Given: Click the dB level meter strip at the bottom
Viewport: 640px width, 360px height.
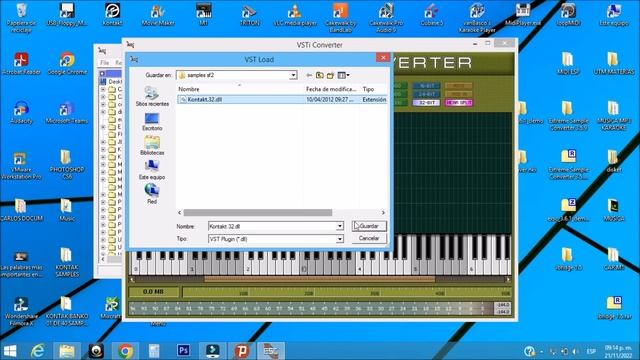Looking at the screenshot, I should point(311,309).
